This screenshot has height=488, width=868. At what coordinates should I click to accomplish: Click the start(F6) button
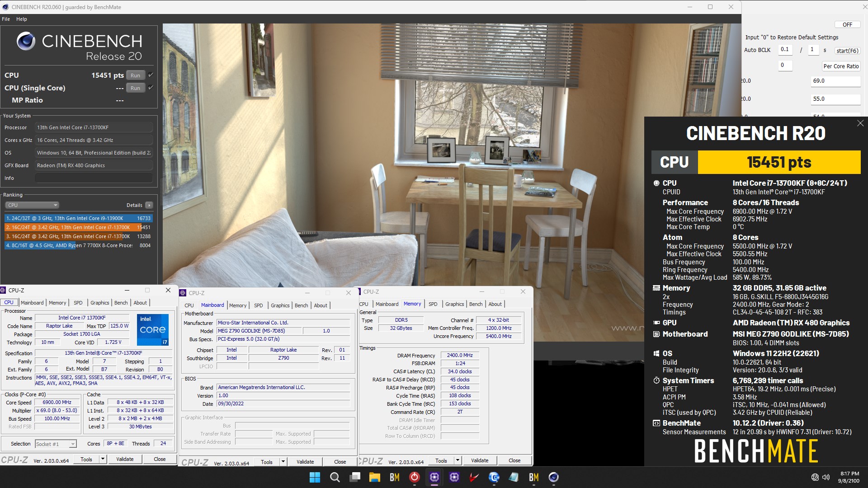pos(847,51)
